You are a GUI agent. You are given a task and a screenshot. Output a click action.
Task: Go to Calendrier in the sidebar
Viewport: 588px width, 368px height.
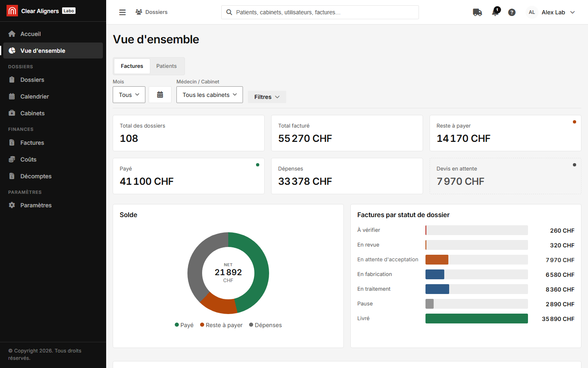53,96
